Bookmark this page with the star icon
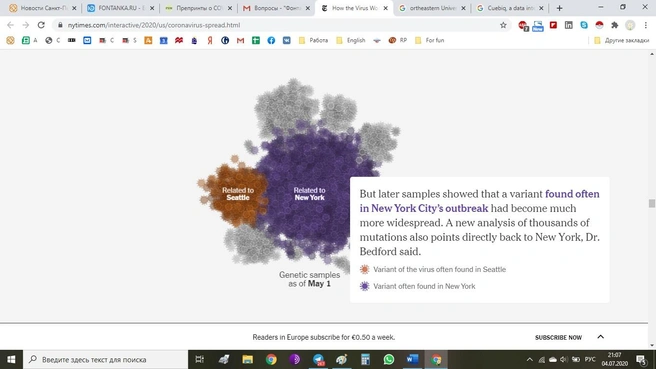 tap(503, 25)
